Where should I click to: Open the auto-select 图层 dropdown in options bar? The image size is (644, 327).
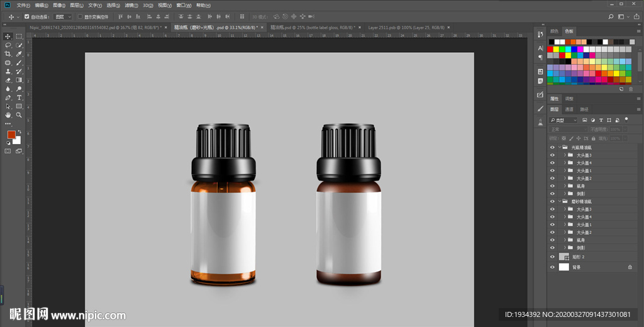[63, 16]
